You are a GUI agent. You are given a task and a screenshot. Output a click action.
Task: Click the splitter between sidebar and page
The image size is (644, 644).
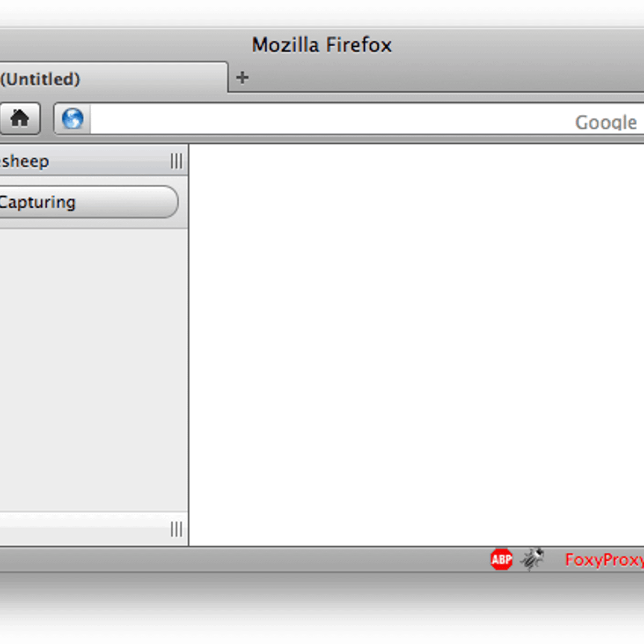(189, 343)
